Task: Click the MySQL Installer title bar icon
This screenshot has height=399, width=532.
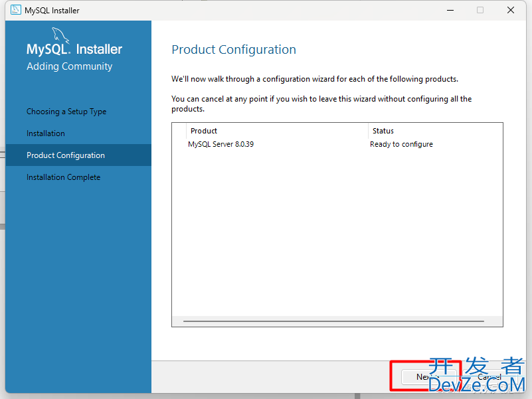Action: 15,10
